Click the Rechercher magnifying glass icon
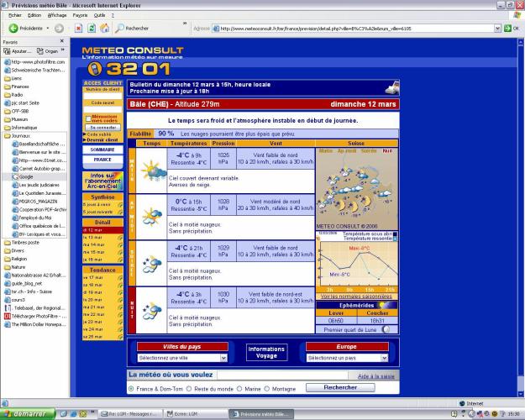Screen dimensions: 525x420 (x=119, y=29)
